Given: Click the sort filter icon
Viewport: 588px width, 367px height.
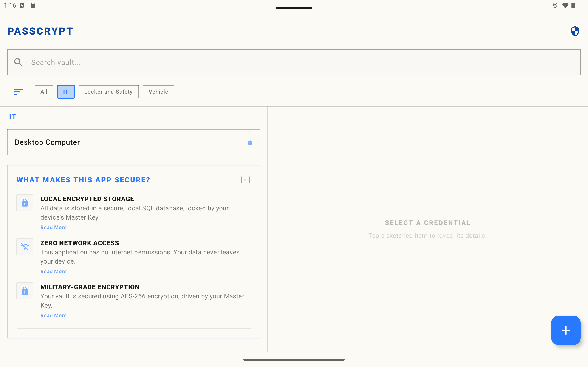Looking at the screenshot, I should [x=18, y=92].
